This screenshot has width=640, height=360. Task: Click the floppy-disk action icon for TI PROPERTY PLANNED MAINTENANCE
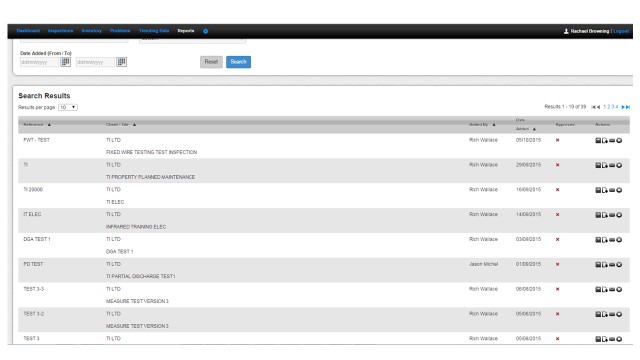[x=598, y=165]
